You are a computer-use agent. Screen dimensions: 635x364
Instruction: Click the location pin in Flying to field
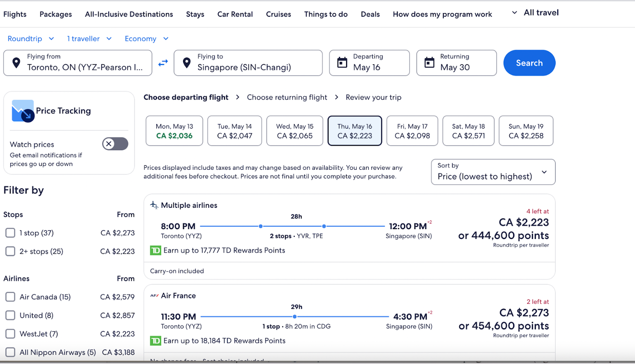[x=187, y=63]
